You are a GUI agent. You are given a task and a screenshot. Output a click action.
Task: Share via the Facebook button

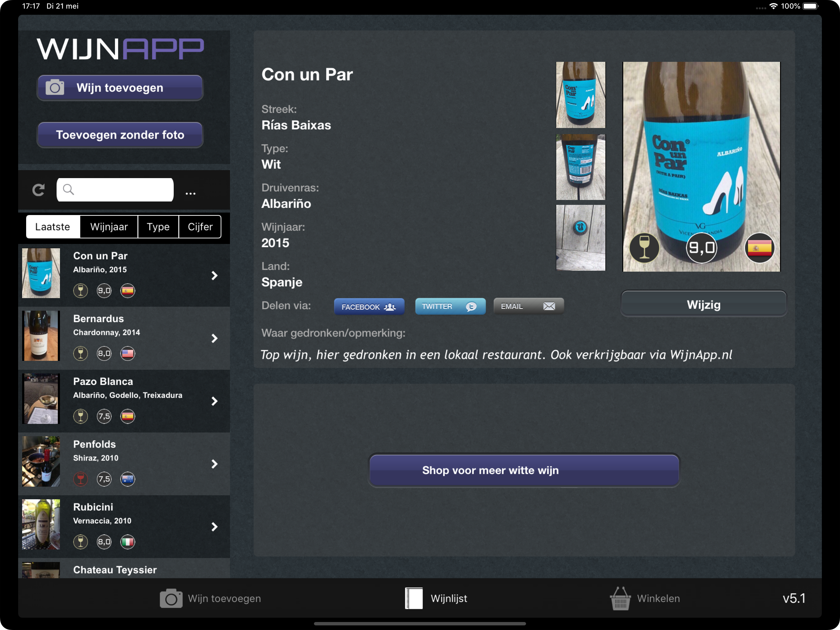(369, 307)
